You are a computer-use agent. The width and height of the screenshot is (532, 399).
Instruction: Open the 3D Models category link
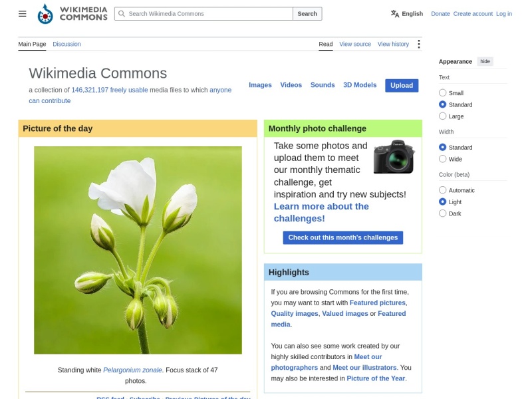tap(360, 85)
